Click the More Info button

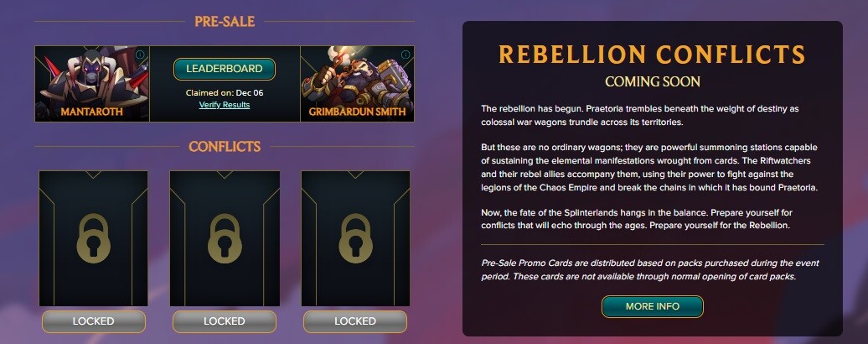click(x=653, y=306)
